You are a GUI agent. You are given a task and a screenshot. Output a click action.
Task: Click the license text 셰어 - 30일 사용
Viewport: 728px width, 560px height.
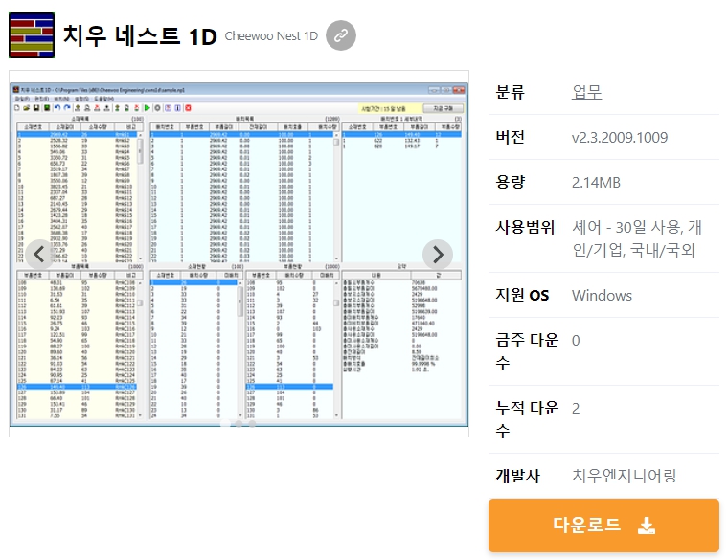[x=627, y=227]
